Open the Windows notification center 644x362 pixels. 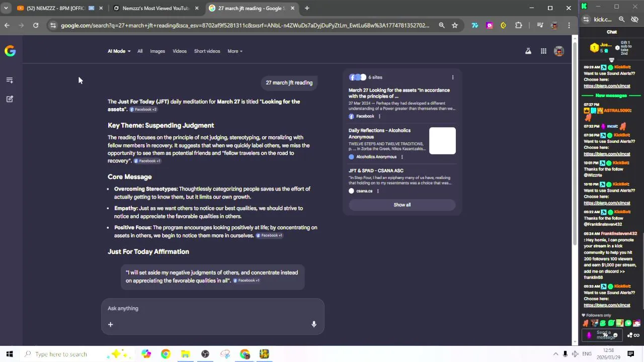click(630, 354)
